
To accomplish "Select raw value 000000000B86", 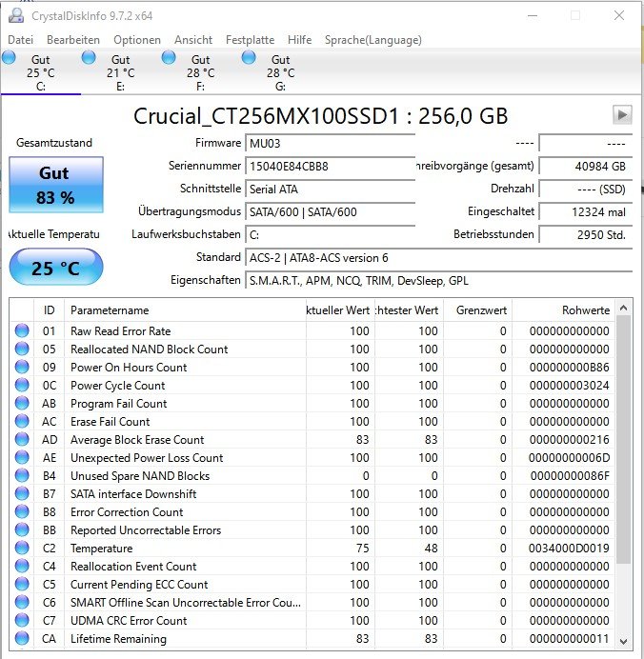I will pos(569,368).
